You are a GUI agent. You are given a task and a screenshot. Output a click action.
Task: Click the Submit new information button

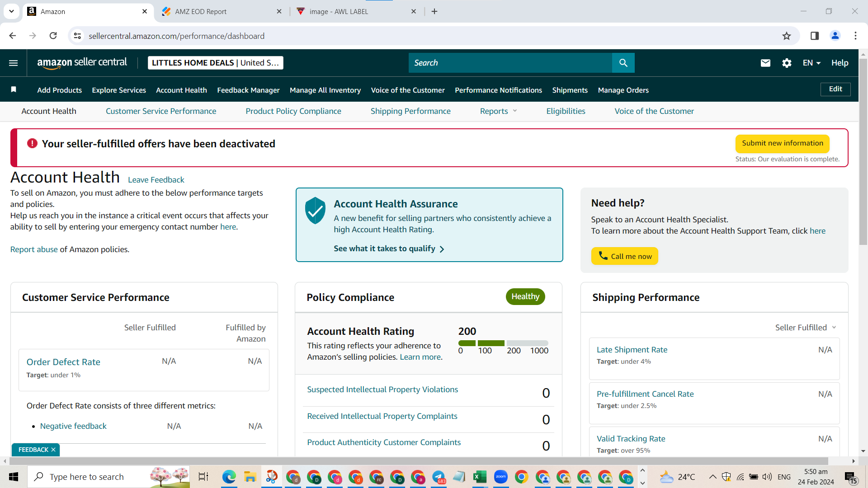(x=782, y=143)
